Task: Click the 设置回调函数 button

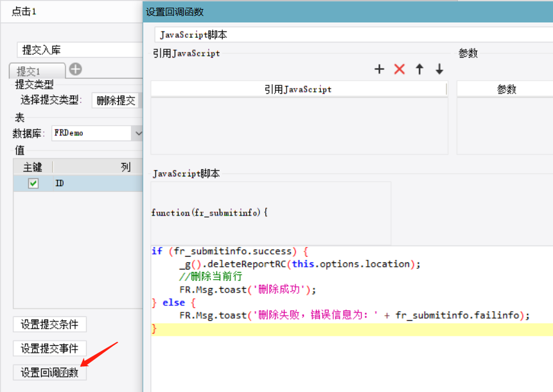Action: point(49,372)
